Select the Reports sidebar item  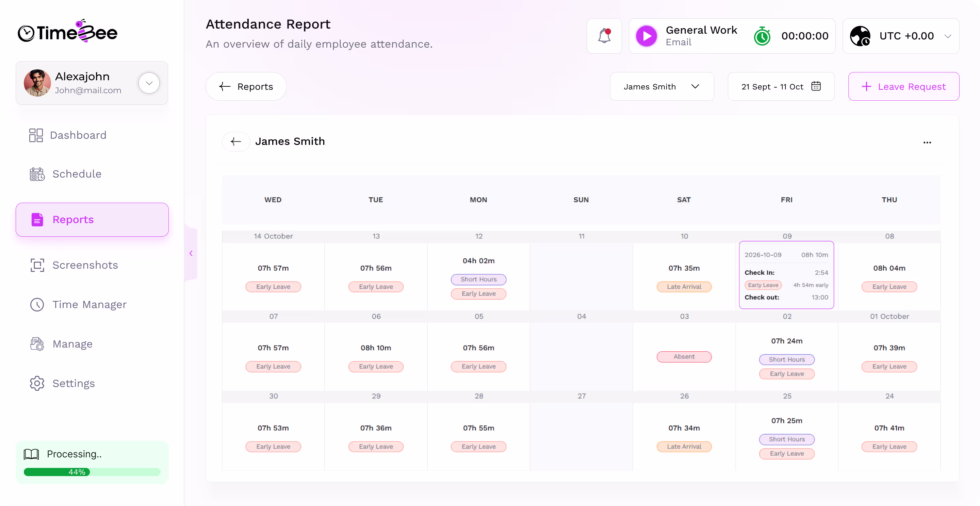92,220
